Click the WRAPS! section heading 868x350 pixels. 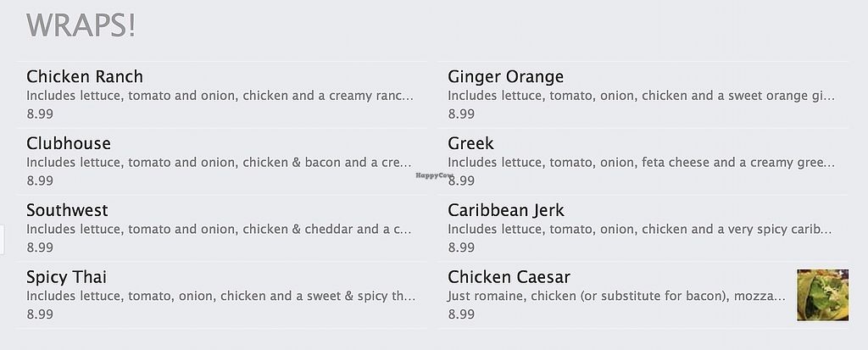(81, 25)
